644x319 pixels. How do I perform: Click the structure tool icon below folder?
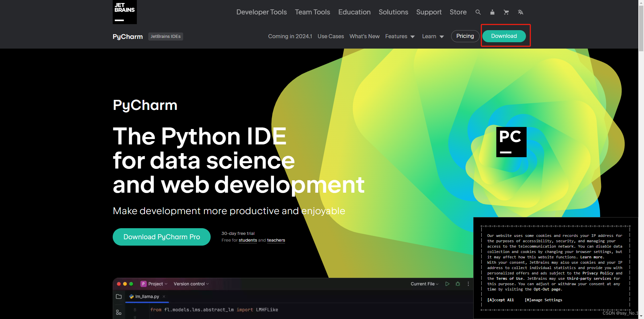tap(119, 312)
